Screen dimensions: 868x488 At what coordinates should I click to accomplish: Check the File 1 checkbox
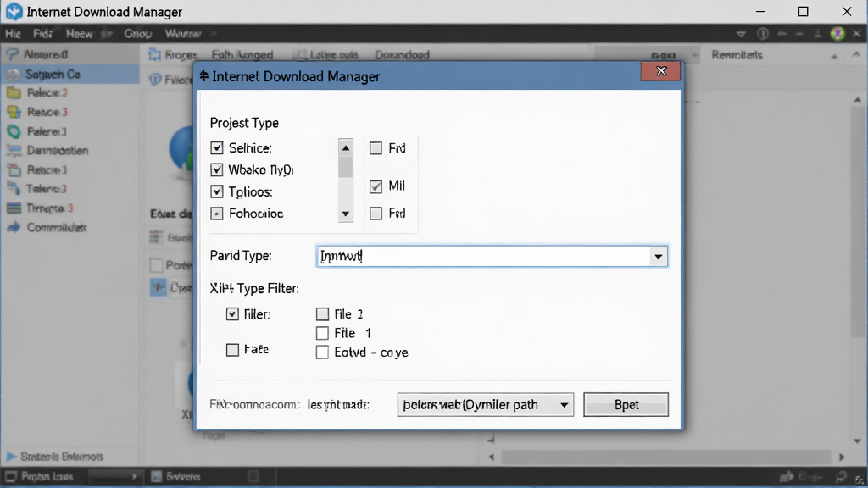(322, 333)
